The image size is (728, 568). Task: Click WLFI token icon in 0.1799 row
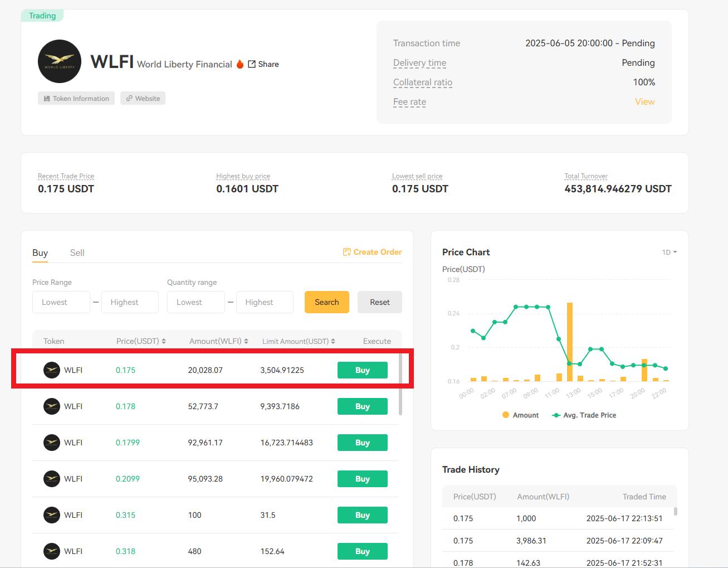(x=52, y=443)
